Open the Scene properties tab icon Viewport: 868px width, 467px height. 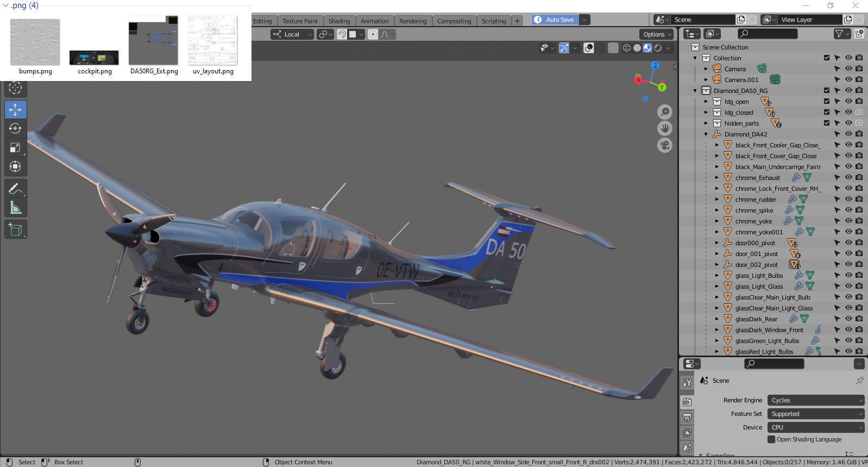[x=687, y=448]
